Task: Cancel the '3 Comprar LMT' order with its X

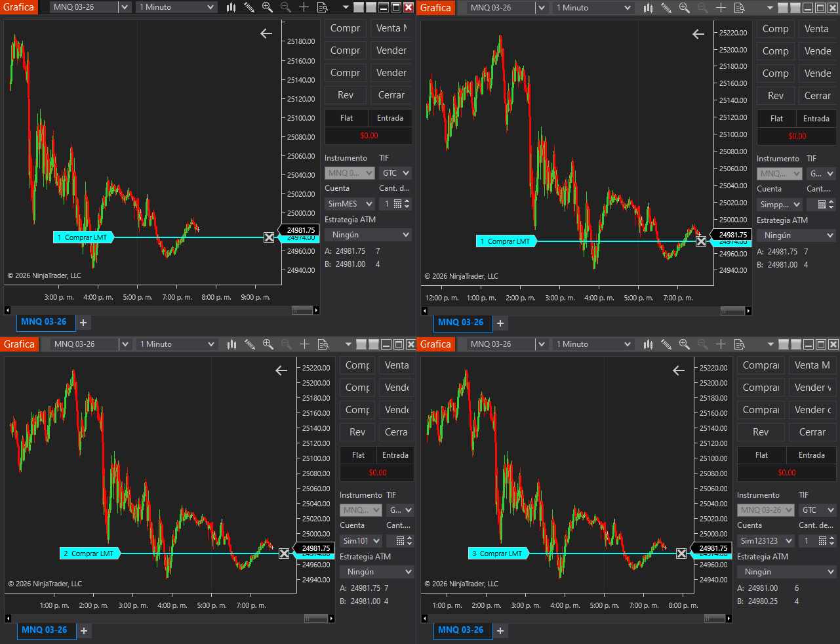Action: coord(681,553)
